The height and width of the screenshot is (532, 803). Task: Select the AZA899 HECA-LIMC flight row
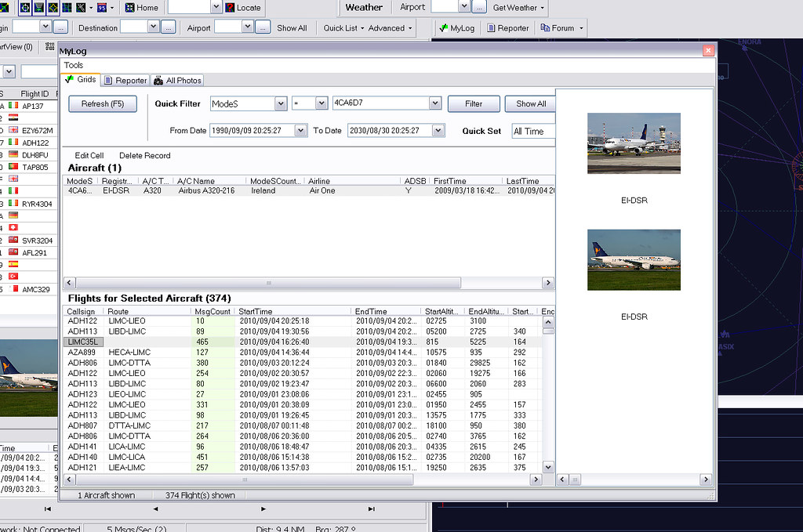pyautogui.click(x=302, y=353)
